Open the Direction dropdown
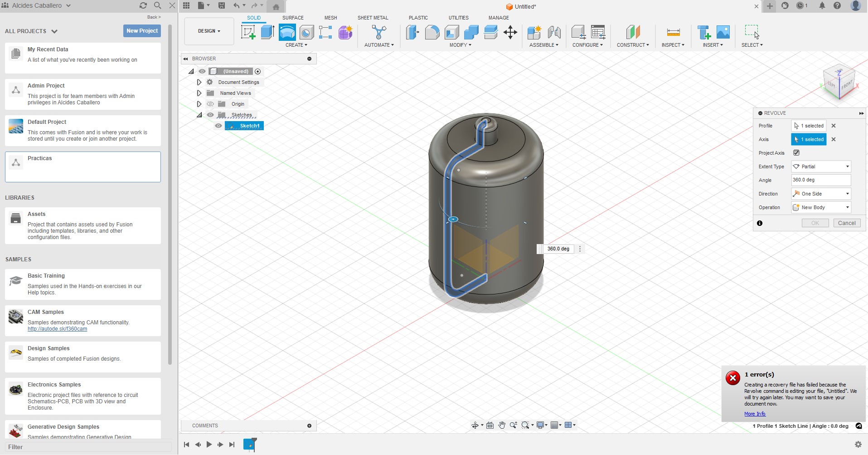Viewport: 868px width, 455px height. [821, 194]
